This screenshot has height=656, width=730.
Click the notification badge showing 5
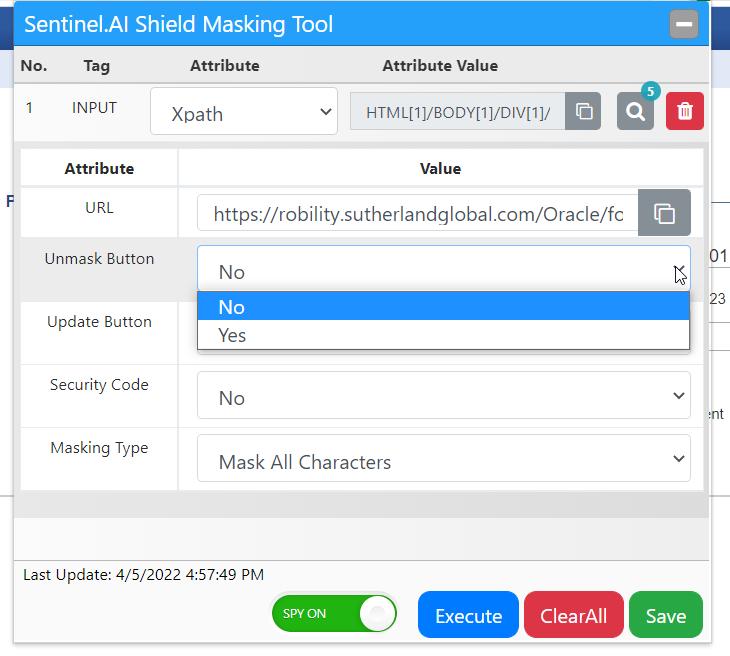pos(650,92)
